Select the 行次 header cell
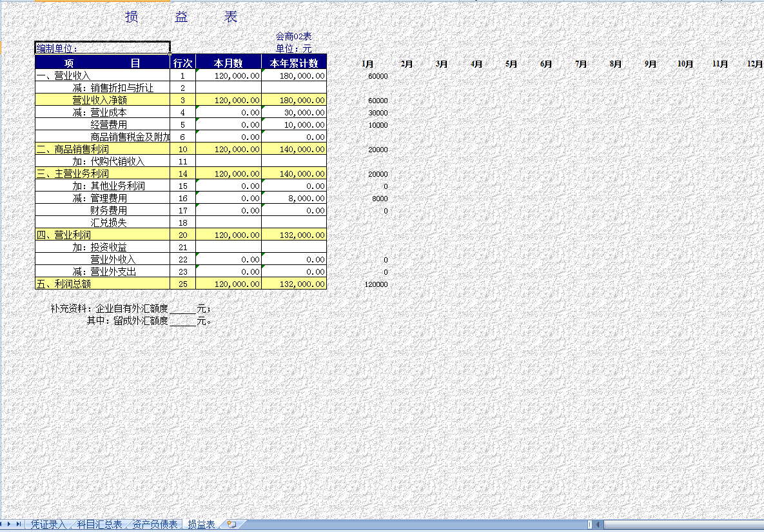Image resolution: width=764 pixels, height=532 pixels. point(182,63)
